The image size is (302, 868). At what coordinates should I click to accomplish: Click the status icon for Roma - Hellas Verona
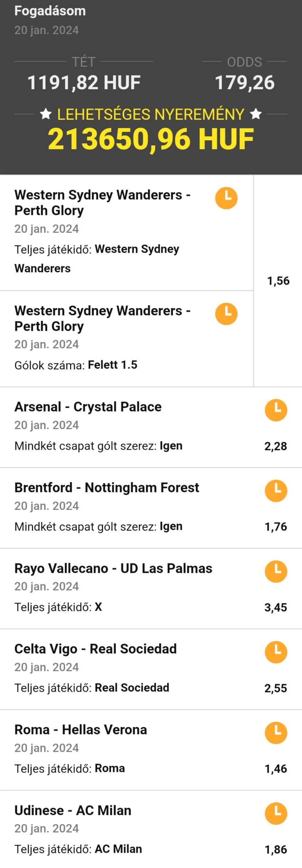click(276, 733)
